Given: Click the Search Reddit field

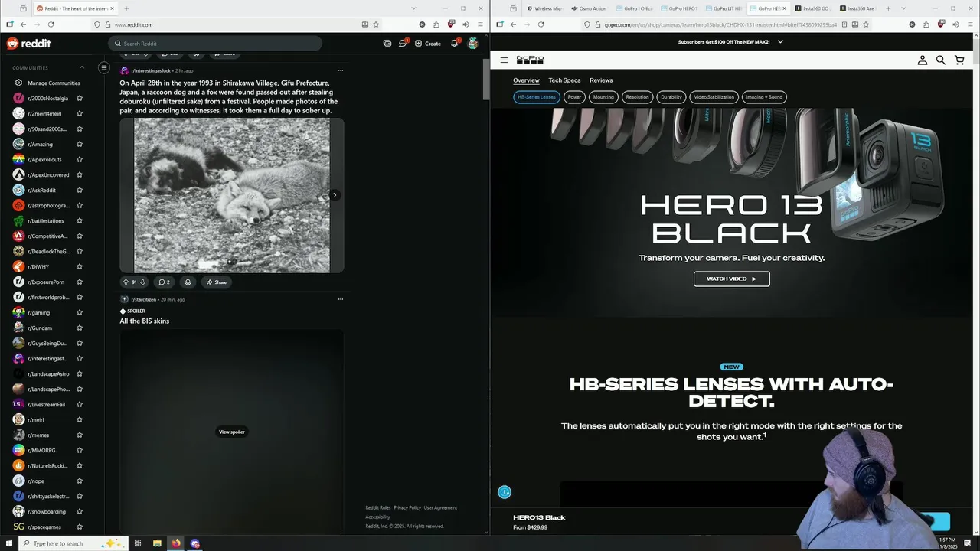Looking at the screenshot, I should click(x=214, y=44).
